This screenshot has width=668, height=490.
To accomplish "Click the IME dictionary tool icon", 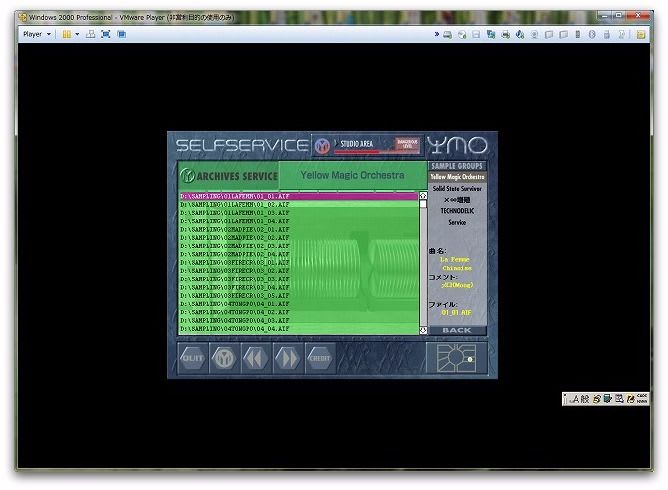I will [608, 399].
